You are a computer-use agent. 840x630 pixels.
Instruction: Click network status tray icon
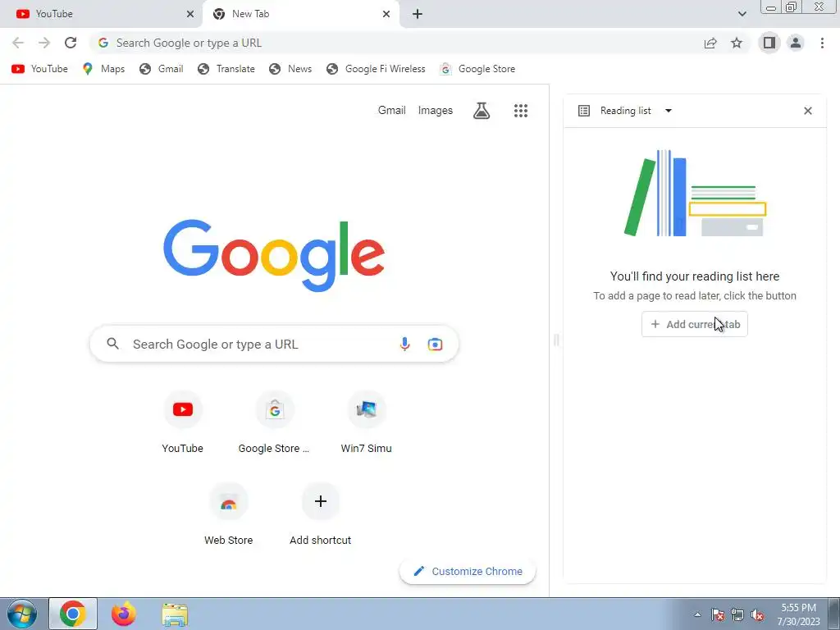[737, 614]
